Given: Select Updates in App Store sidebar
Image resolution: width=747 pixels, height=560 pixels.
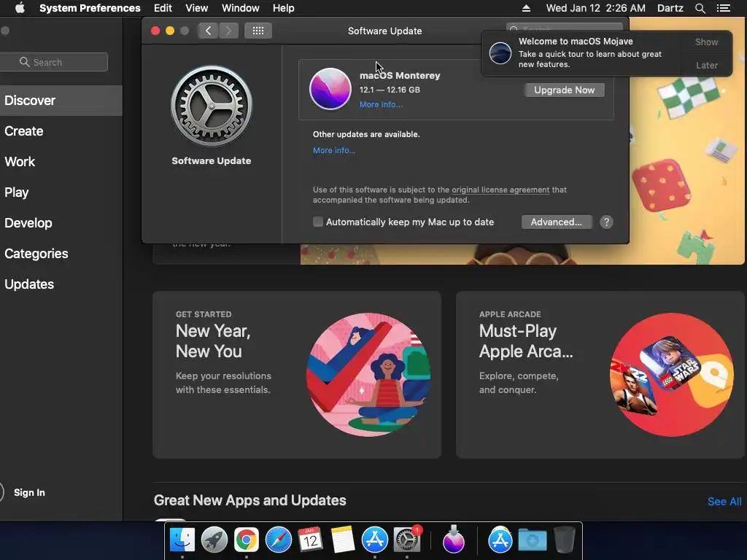Looking at the screenshot, I should tap(61, 284).
